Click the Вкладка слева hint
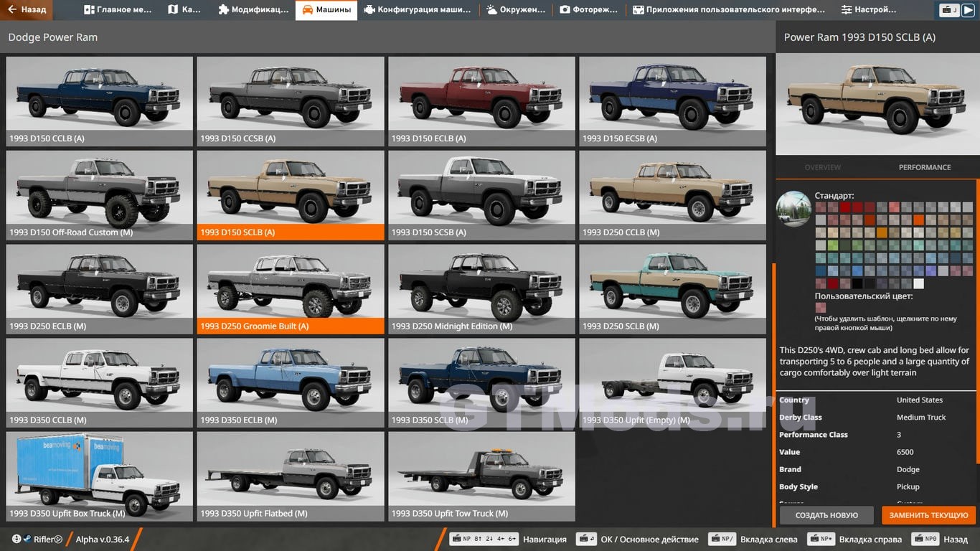Viewport: 980px width, 551px height. (x=753, y=539)
